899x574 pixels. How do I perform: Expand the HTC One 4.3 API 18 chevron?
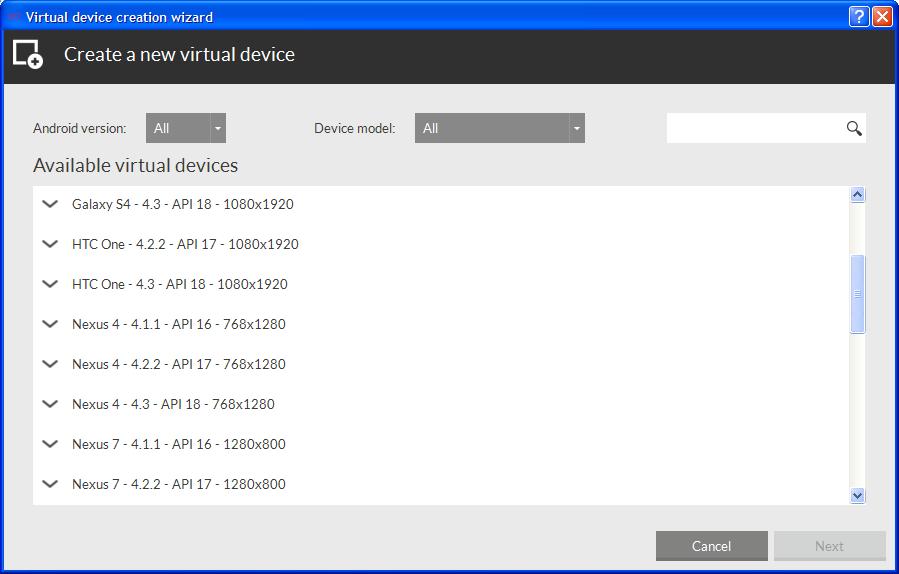pyautogui.click(x=50, y=284)
